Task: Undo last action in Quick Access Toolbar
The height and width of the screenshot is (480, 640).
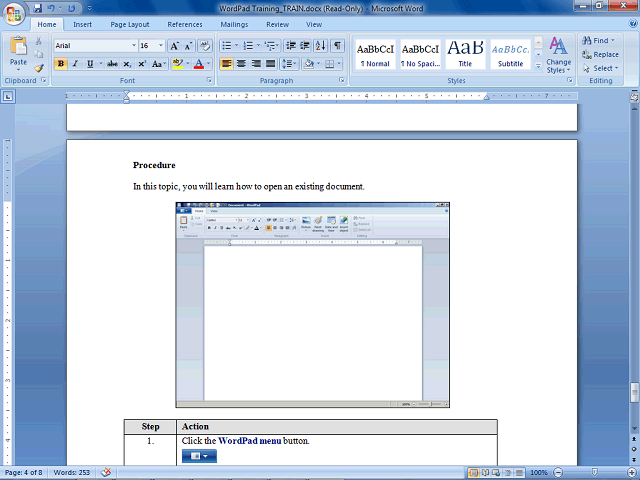Action: tap(51, 8)
